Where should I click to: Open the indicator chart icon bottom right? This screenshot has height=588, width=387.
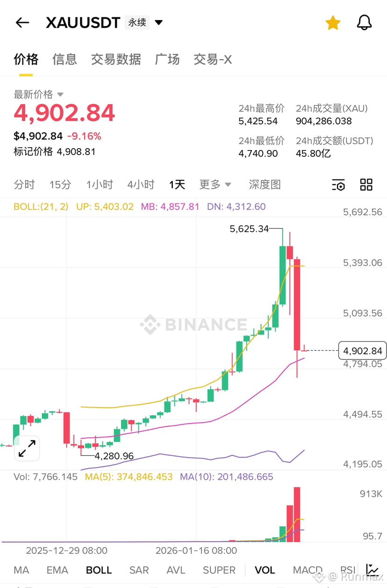373,570
